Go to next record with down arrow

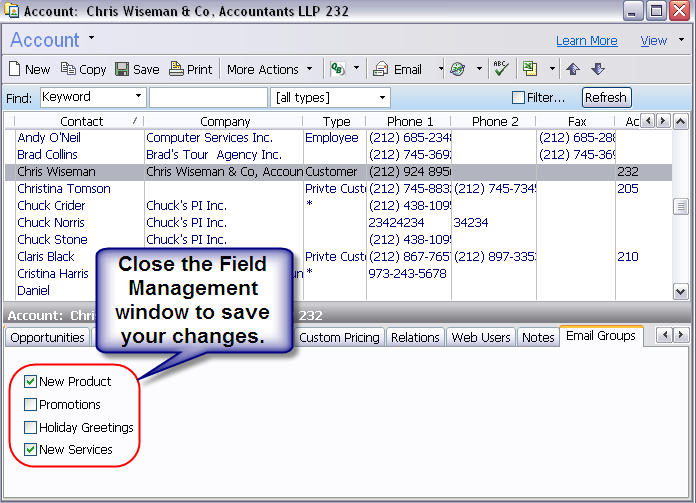coord(598,69)
